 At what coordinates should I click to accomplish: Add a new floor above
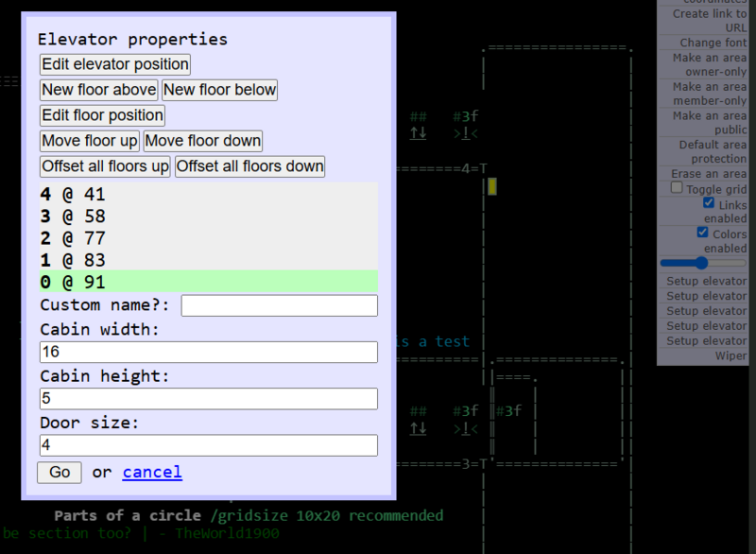99,90
